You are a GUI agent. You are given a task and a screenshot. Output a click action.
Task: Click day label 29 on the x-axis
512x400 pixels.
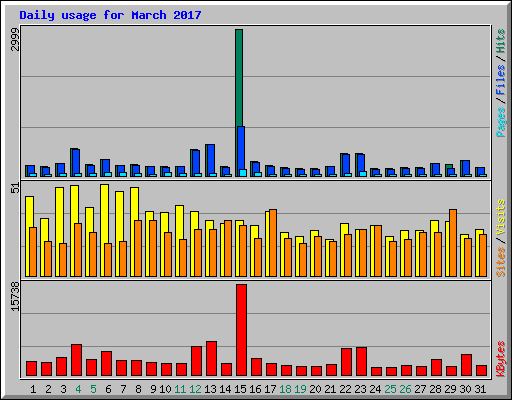coord(450,389)
